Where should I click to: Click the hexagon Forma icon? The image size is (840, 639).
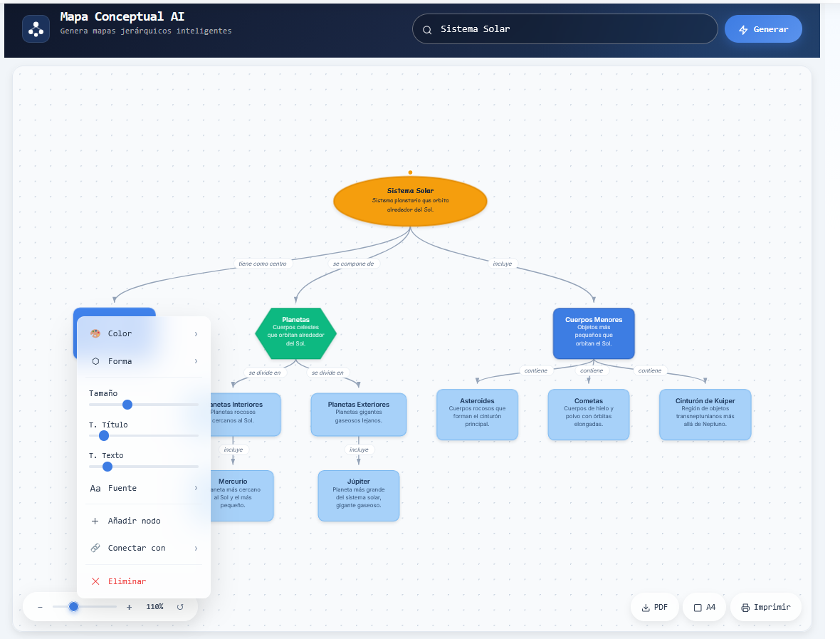(95, 361)
